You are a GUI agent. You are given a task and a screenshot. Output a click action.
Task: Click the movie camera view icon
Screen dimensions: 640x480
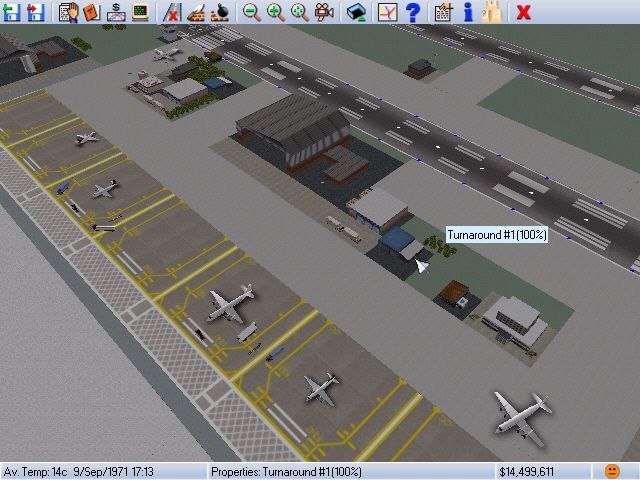point(324,12)
